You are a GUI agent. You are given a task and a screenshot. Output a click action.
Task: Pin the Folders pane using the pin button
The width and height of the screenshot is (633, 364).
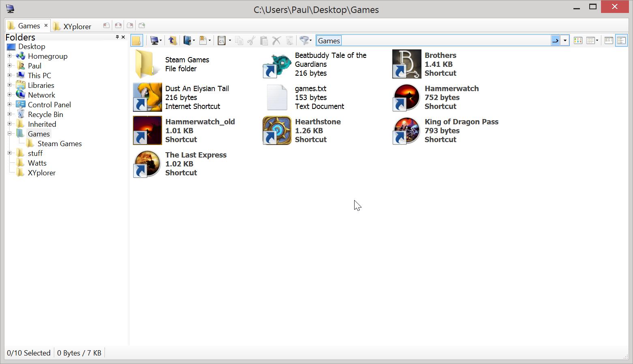[117, 37]
